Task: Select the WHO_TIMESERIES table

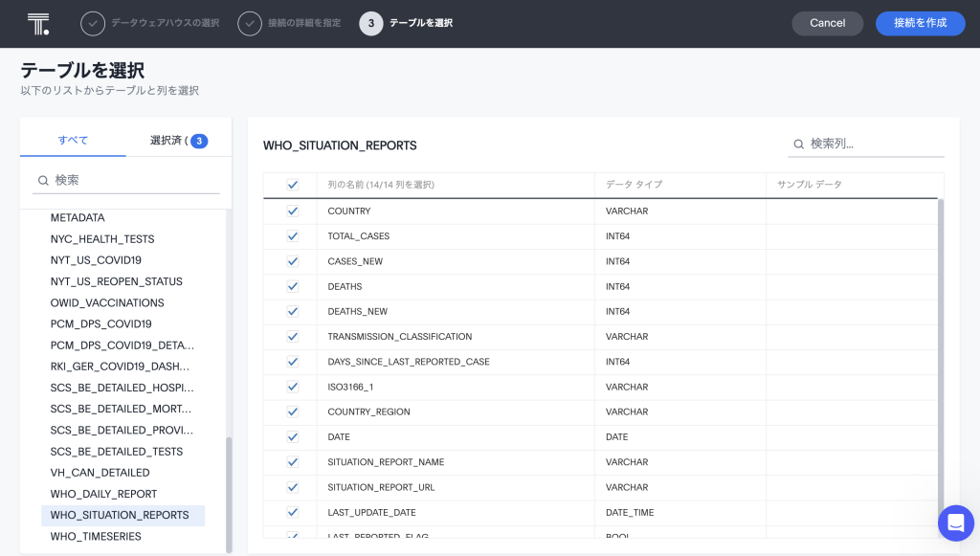Action: (96, 537)
